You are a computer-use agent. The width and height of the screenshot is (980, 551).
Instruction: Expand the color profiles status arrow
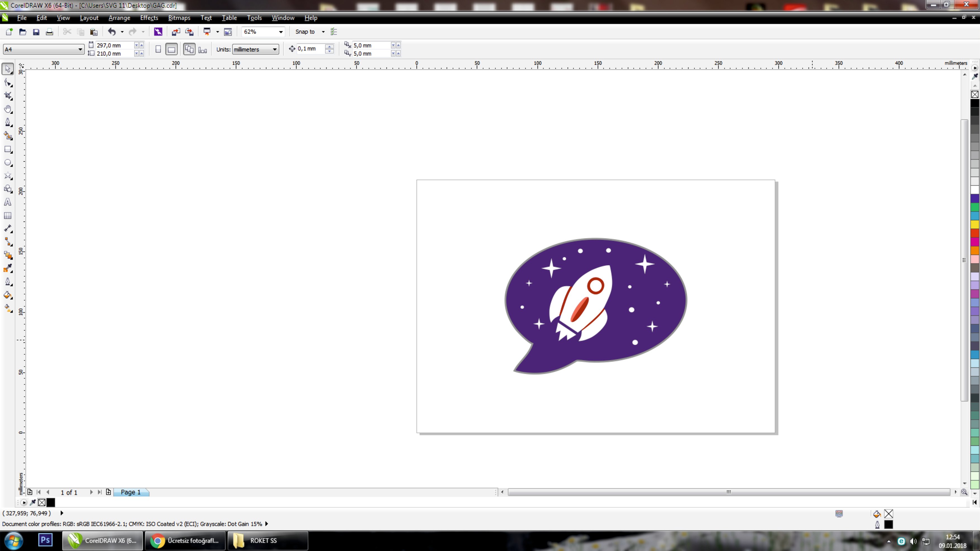click(x=267, y=524)
